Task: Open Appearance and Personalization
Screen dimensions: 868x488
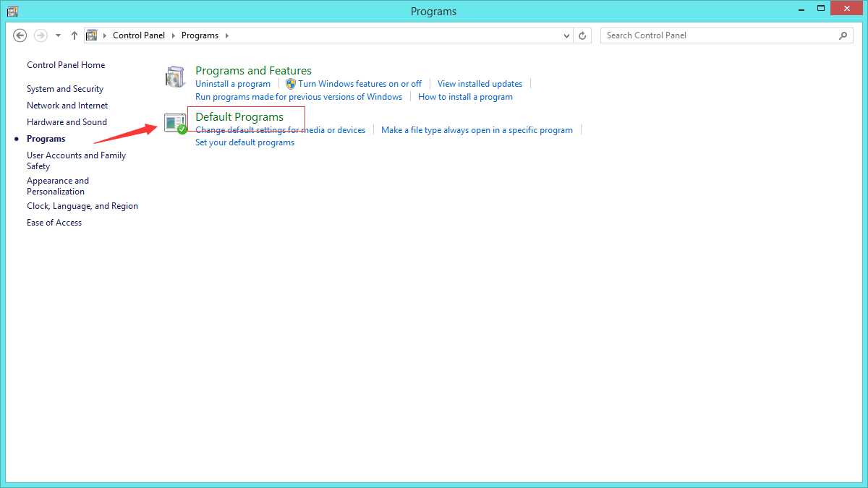Action: [x=58, y=186]
